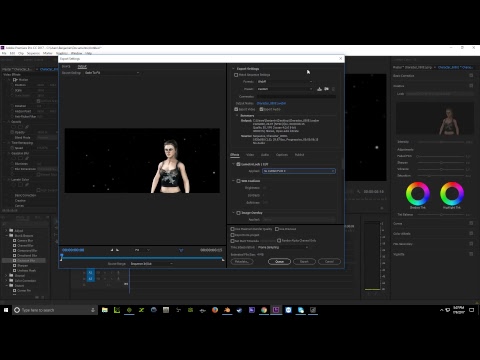Switch to the Audio tab

point(265,155)
